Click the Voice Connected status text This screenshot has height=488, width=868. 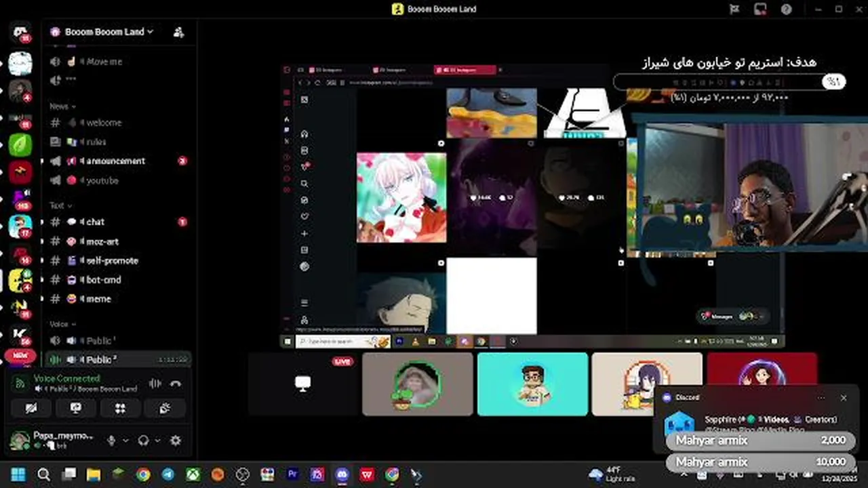66,379
